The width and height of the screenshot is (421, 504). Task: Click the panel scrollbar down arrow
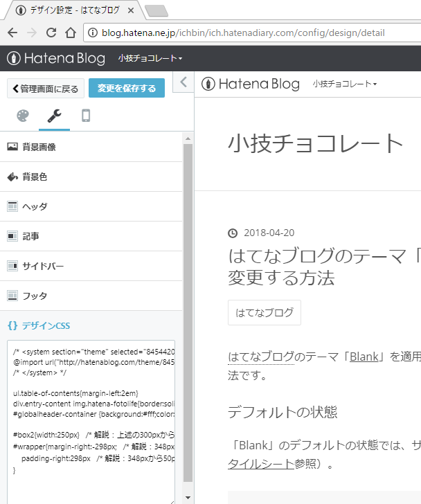188,498
